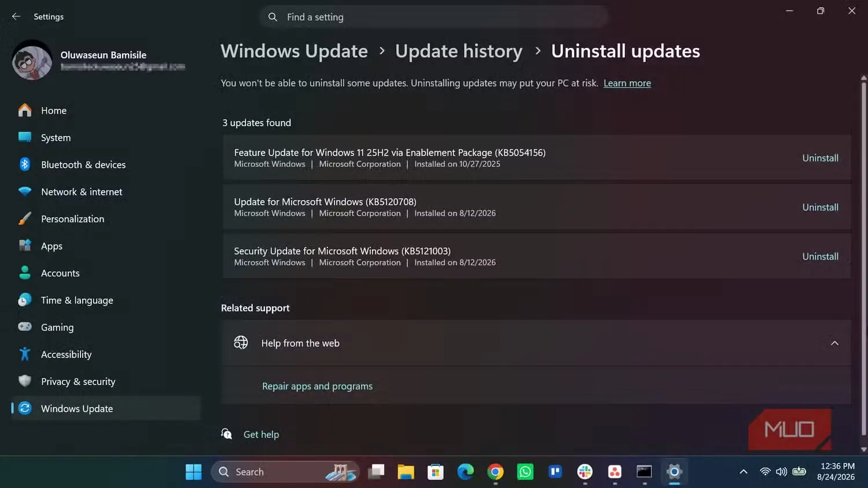Go back using the Settings back arrow
Screen dimensions: 868x488
coord(16,17)
